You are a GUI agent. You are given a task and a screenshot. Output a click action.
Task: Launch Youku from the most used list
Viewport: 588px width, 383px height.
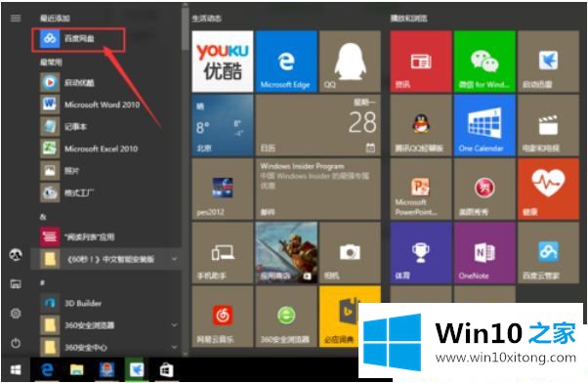105,82
